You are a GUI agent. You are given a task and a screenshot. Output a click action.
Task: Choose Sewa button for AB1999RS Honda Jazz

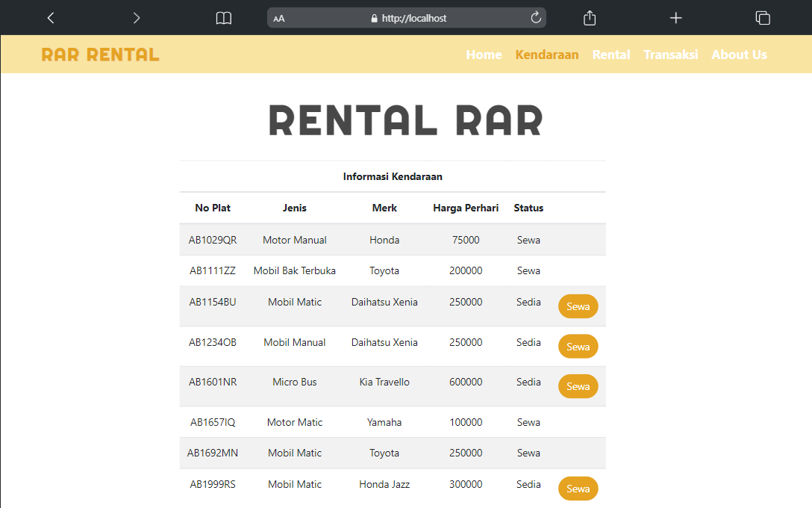pyautogui.click(x=578, y=489)
